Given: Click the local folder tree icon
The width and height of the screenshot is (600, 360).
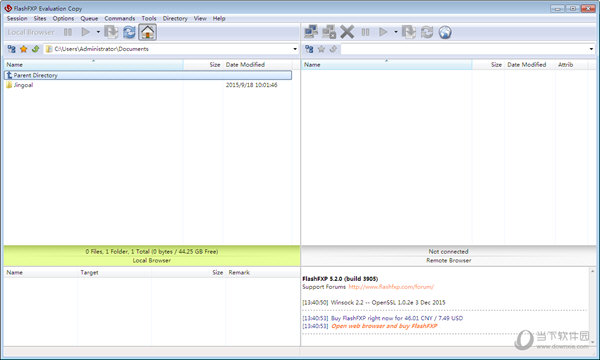Looking at the screenshot, I should [x=11, y=49].
